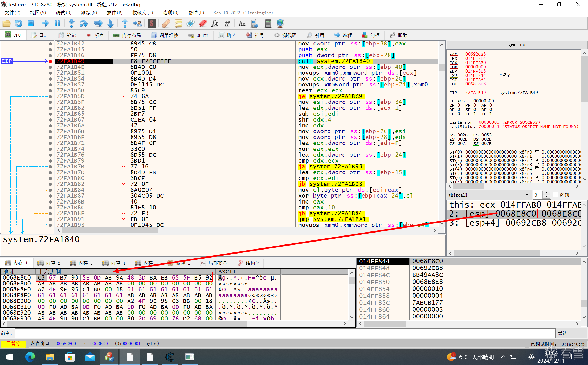The width and height of the screenshot is (588, 365).
Task: Click the Pause execution toolbar icon
Action: click(x=57, y=23)
